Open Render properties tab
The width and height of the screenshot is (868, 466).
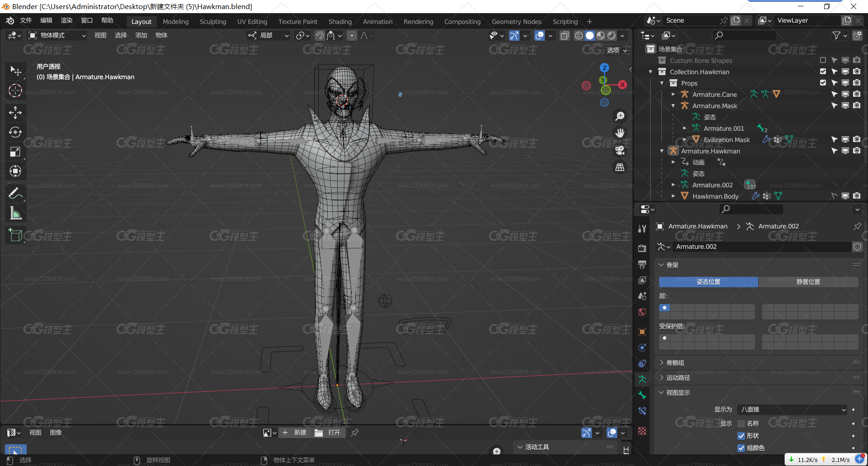point(642,248)
